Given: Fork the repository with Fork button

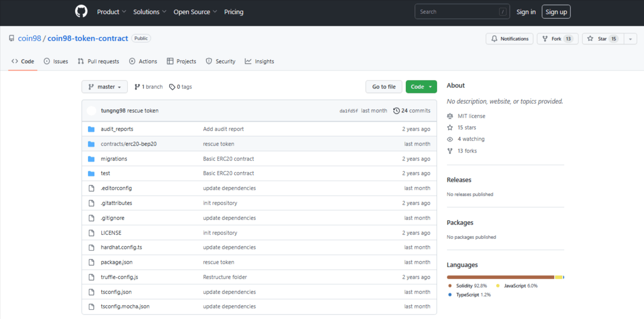Looking at the screenshot, I should click(x=558, y=39).
